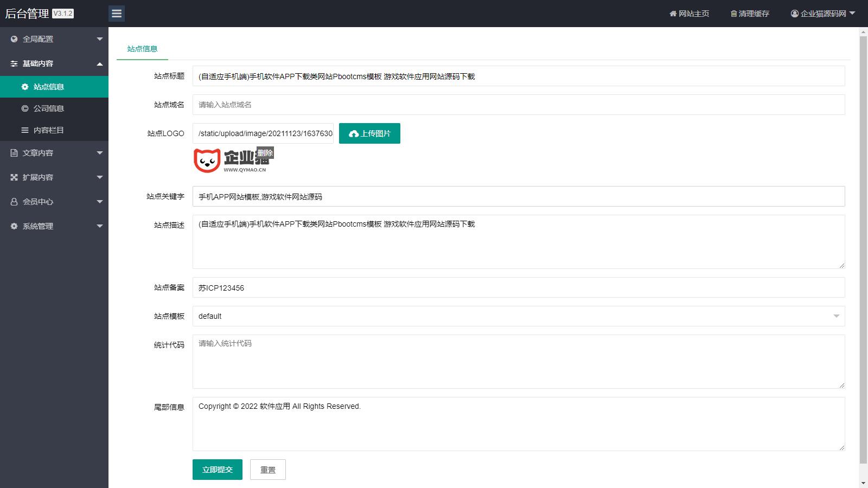Open 公司信息 from the sidebar
Viewport: 868px width, 488px height.
(x=49, y=108)
